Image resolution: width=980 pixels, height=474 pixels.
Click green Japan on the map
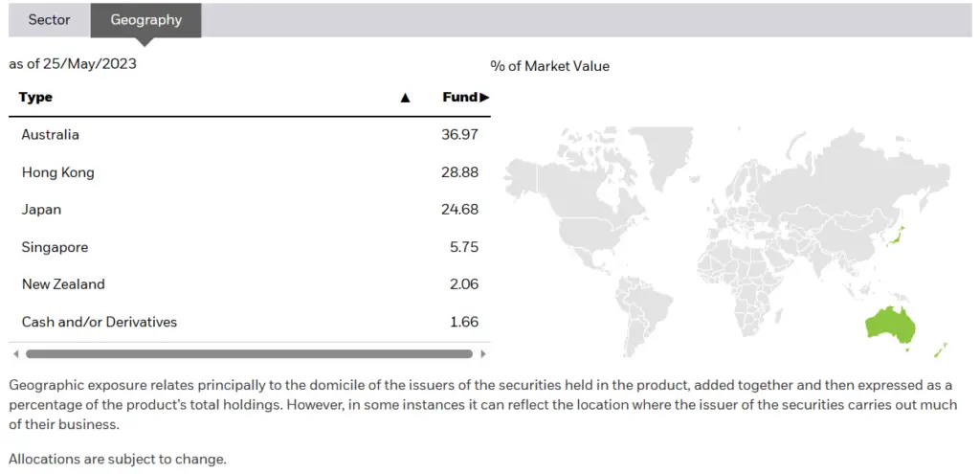(x=895, y=237)
